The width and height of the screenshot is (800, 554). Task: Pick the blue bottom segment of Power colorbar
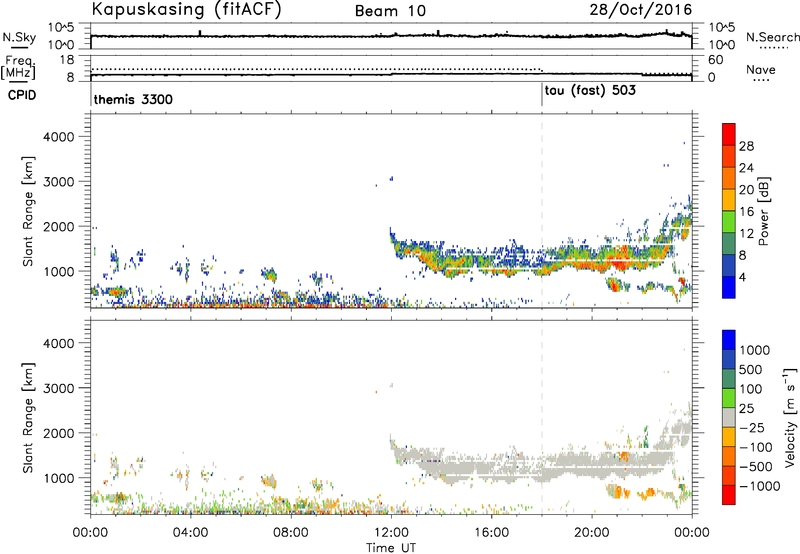click(x=729, y=287)
